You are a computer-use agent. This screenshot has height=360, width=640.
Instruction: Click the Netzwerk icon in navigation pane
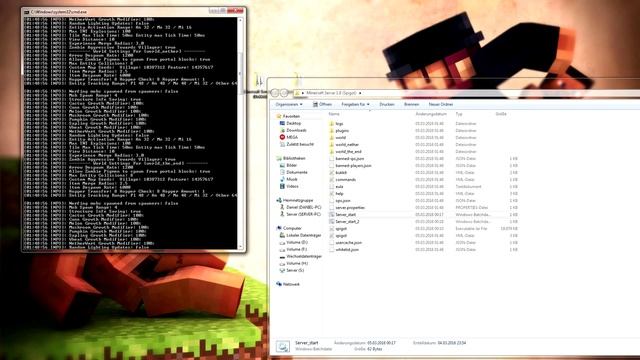[279, 284]
